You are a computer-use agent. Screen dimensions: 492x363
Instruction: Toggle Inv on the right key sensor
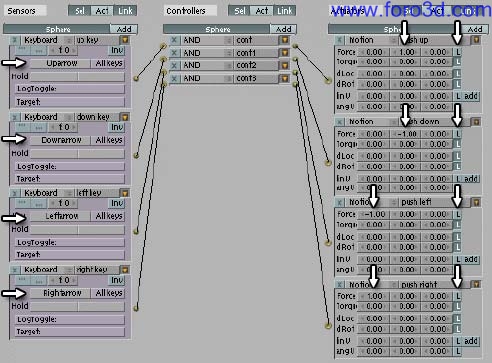tap(117, 280)
